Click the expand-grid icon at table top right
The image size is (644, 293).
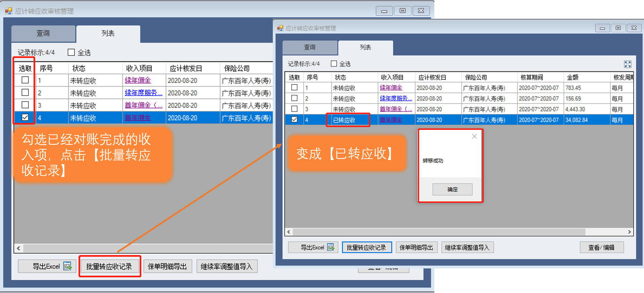point(627,64)
